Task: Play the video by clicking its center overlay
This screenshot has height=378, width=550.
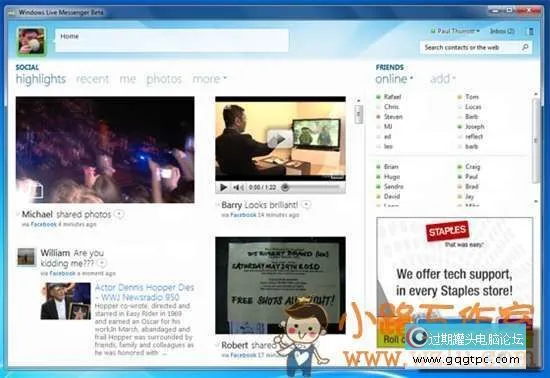Action: [280, 140]
